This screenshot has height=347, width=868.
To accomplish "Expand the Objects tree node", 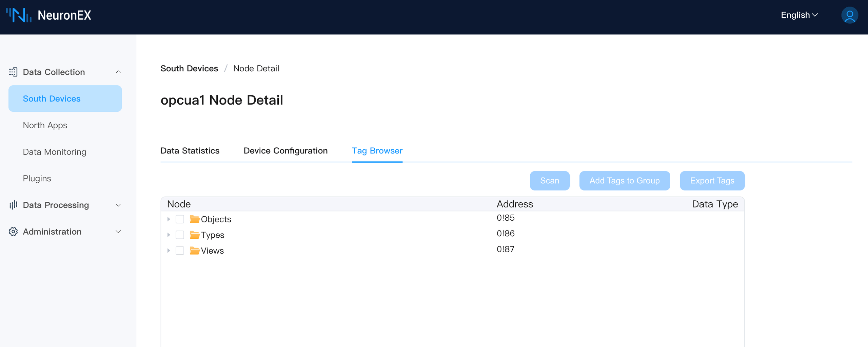I will 169,219.
